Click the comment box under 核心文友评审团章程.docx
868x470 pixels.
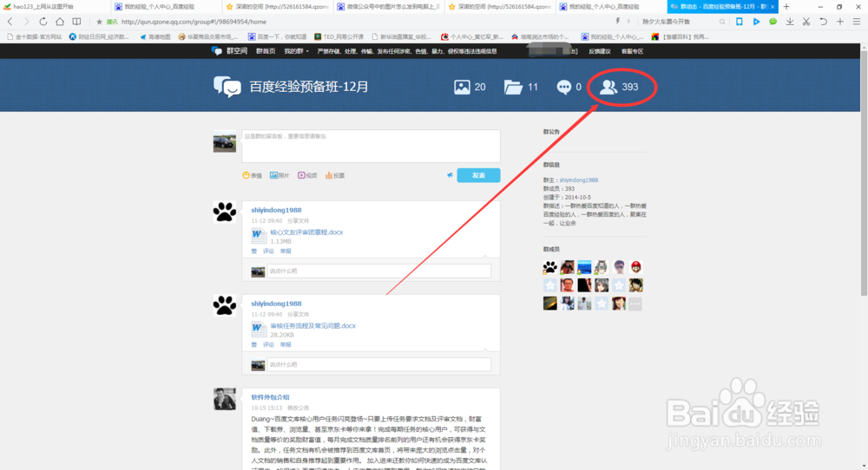(x=379, y=271)
